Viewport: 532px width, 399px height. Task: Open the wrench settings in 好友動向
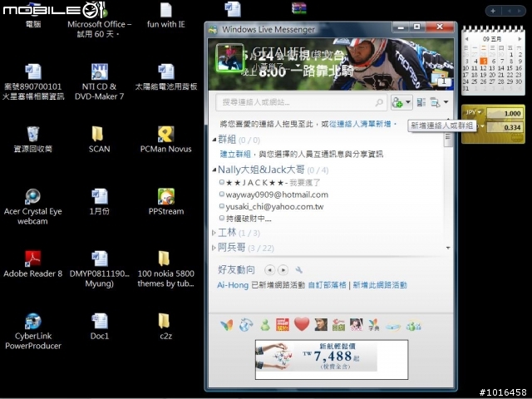click(x=299, y=270)
